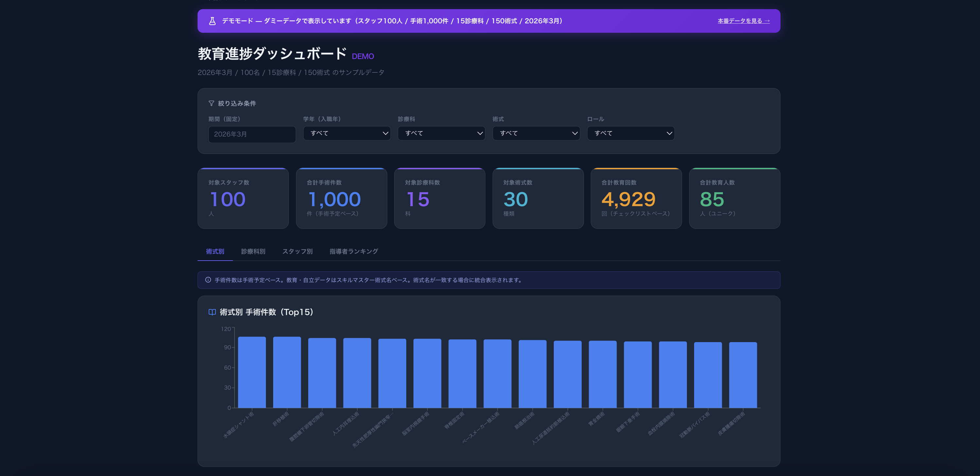Click the 腹腔鏡下卵管切除術 bar
Screen dimensions: 980x476
322,373
